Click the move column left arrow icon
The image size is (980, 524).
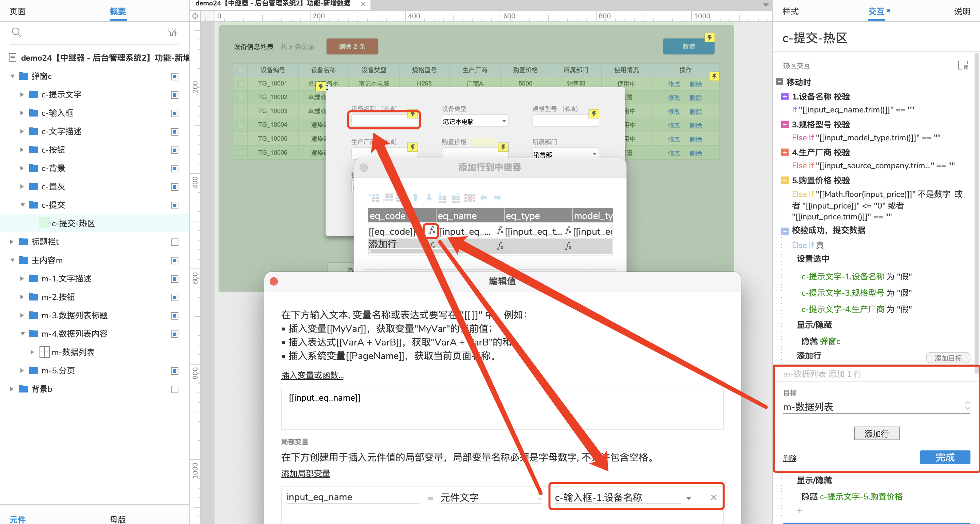[x=484, y=198]
